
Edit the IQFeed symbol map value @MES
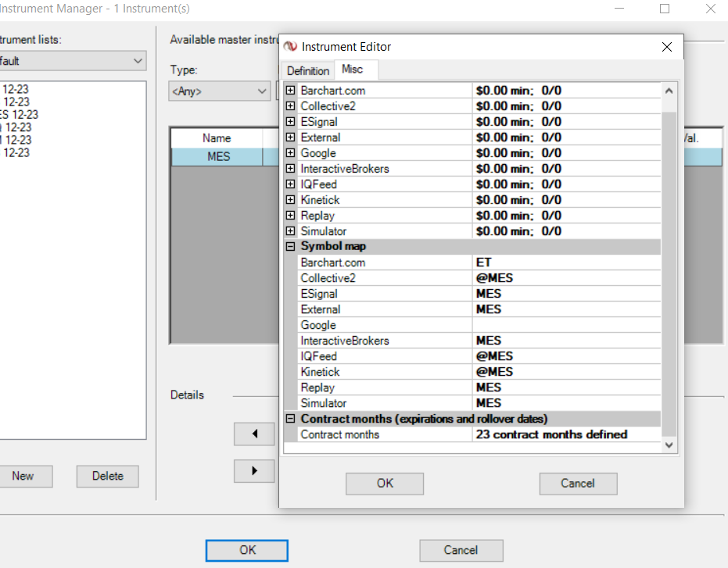[x=566, y=356]
